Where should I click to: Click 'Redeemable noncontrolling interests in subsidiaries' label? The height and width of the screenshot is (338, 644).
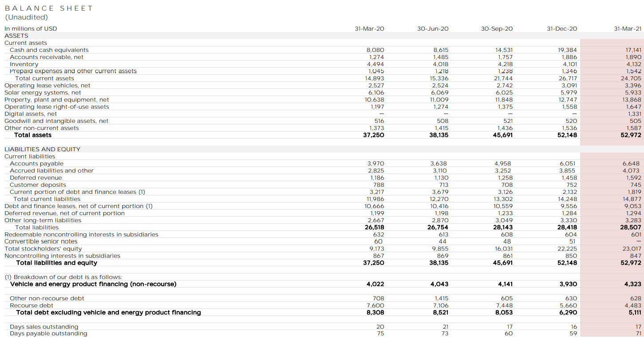pyautogui.click(x=81, y=234)
